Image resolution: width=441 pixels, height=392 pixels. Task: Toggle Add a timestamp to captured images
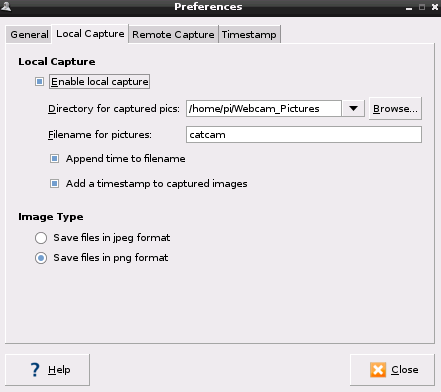click(x=55, y=184)
